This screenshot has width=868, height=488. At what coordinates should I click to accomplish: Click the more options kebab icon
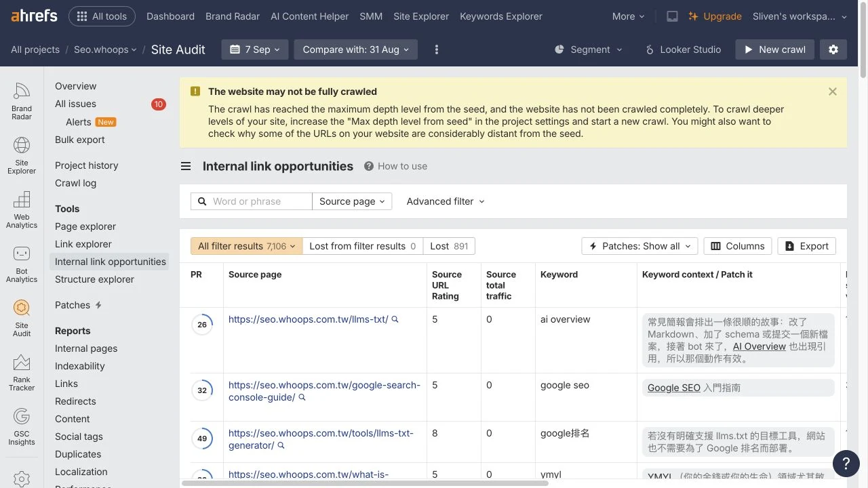click(x=437, y=49)
